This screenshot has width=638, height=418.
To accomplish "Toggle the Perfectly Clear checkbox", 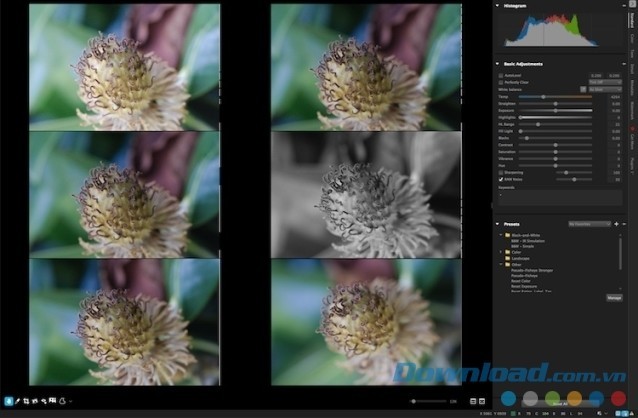I will (501, 82).
